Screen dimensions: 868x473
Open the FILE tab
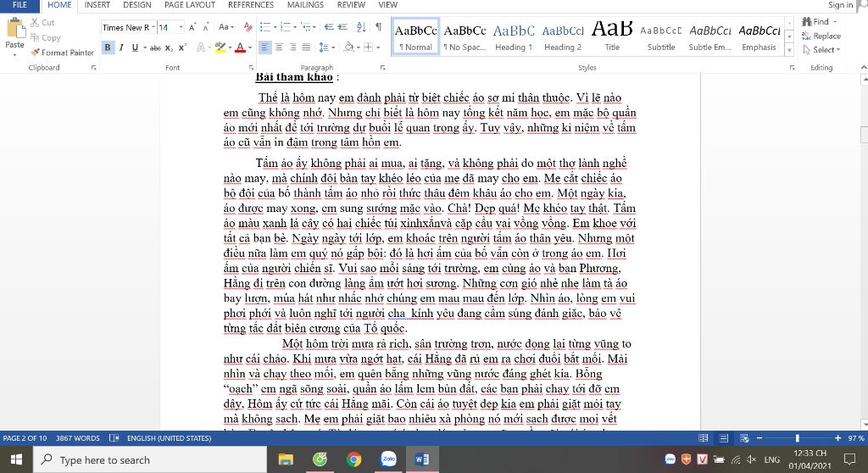19,5
